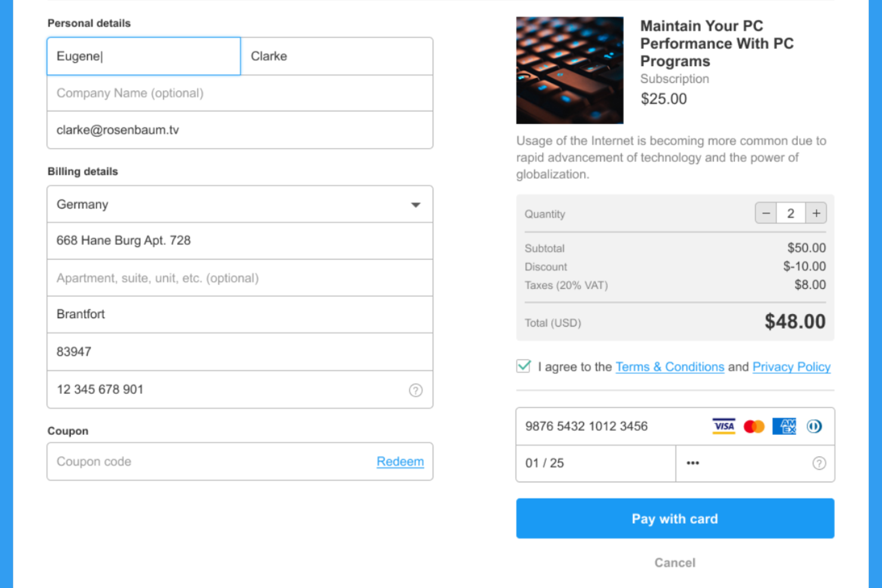The height and width of the screenshot is (588, 882).
Task: Uncheck the Terms & Conditions agreement checkbox
Action: click(x=523, y=366)
